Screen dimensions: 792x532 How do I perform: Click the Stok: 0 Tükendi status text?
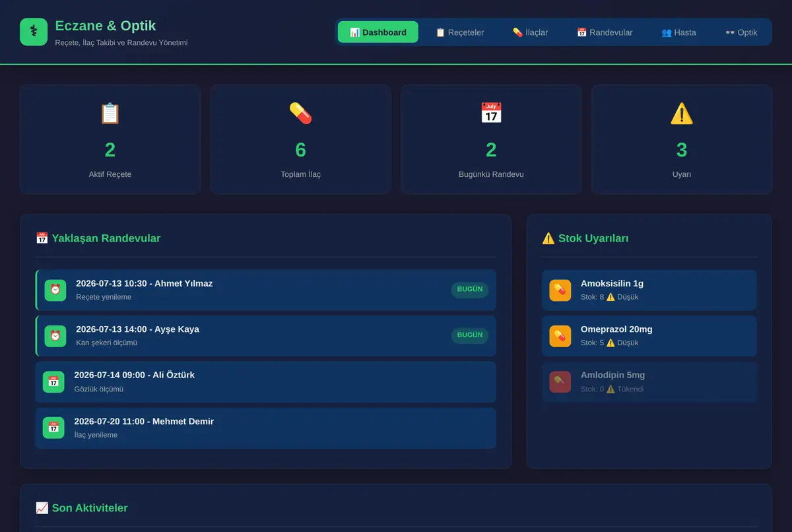[612, 389]
